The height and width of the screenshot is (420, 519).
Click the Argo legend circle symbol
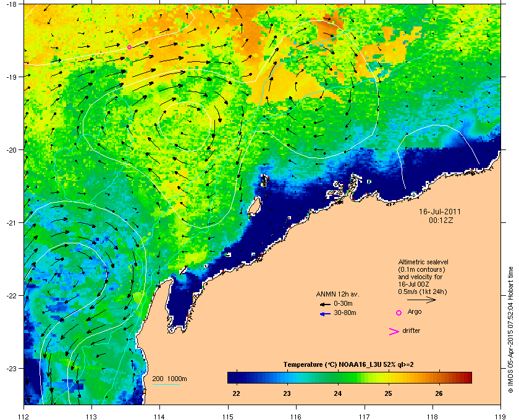tap(399, 313)
